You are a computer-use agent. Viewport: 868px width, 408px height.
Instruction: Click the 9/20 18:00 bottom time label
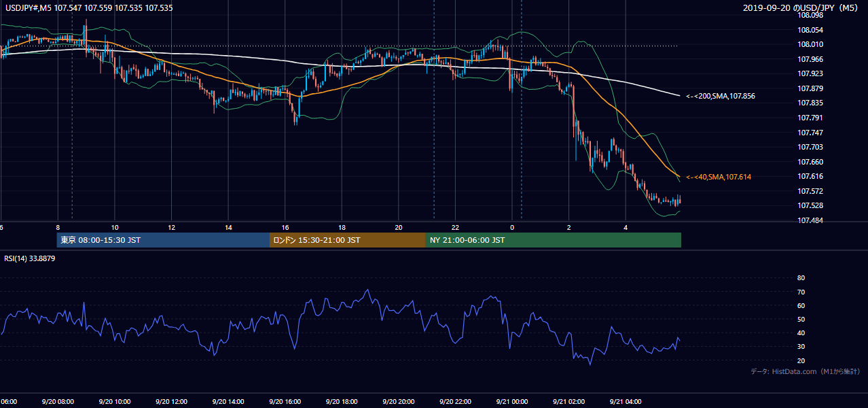(x=342, y=402)
